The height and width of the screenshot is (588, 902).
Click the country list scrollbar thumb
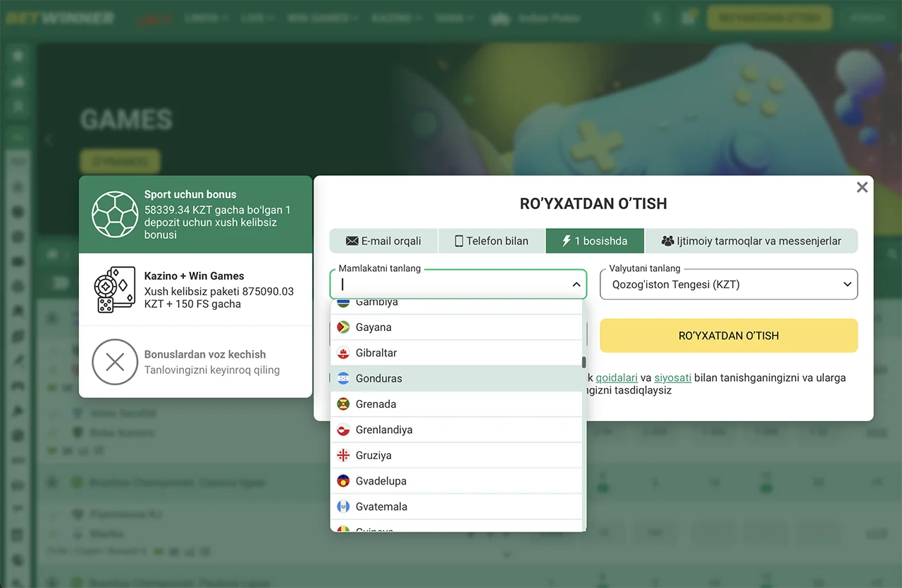(x=583, y=363)
